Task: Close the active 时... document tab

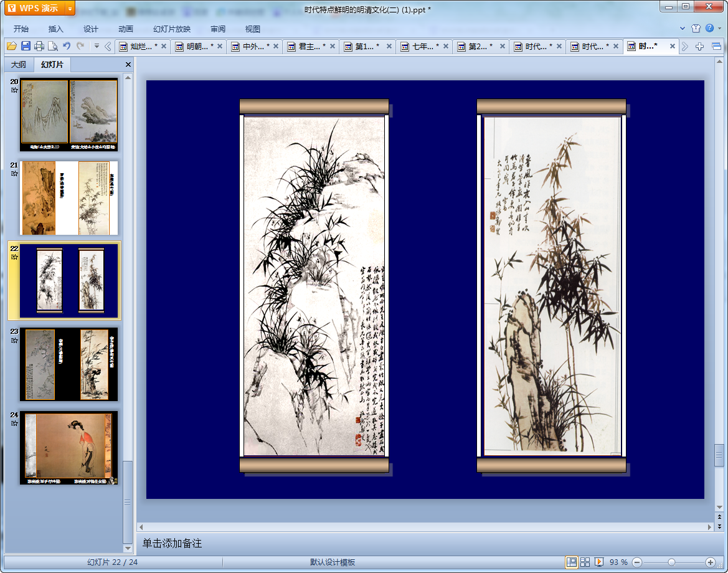Action: [x=673, y=47]
